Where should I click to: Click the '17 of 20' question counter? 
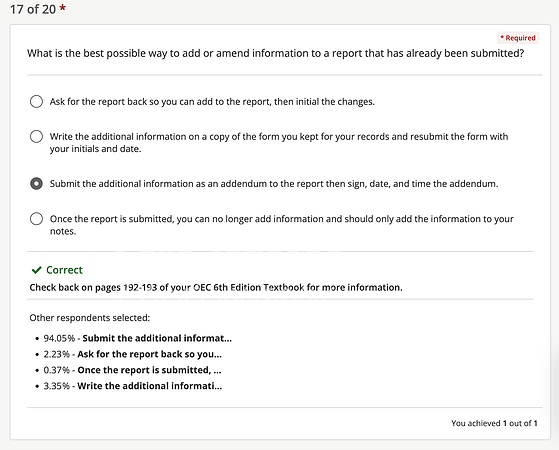pos(33,9)
